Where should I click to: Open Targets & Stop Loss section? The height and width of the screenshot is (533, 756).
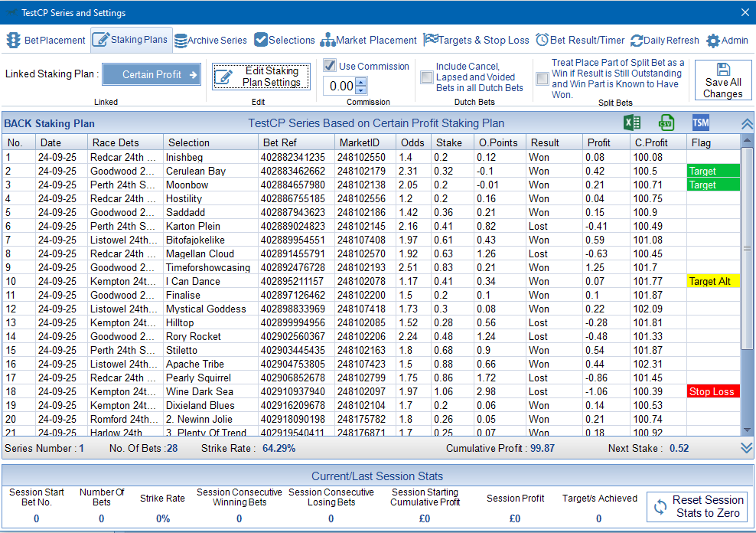point(476,40)
